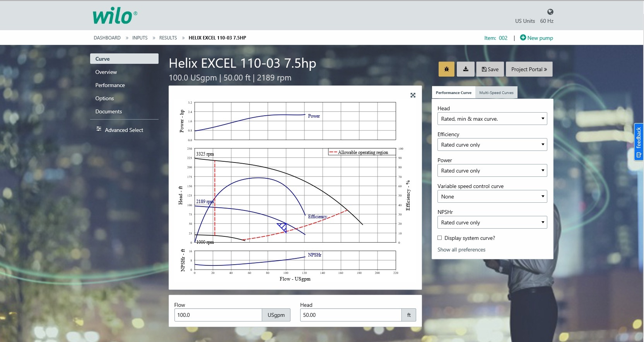Open the Head curve dropdown
Screen dimensions: 644x342
pyautogui.click(x=492, y=119)
